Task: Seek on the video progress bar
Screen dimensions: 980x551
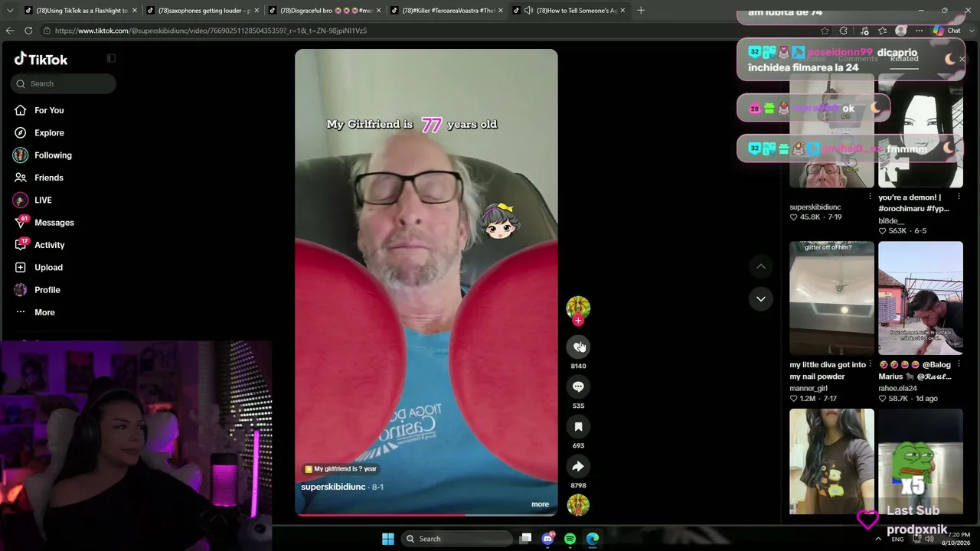Action: pos(426,515)
